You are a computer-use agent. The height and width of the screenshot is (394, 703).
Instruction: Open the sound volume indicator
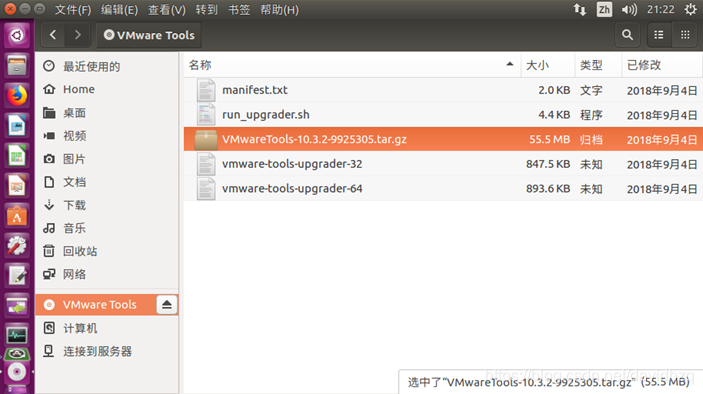(x=629, y=9)
